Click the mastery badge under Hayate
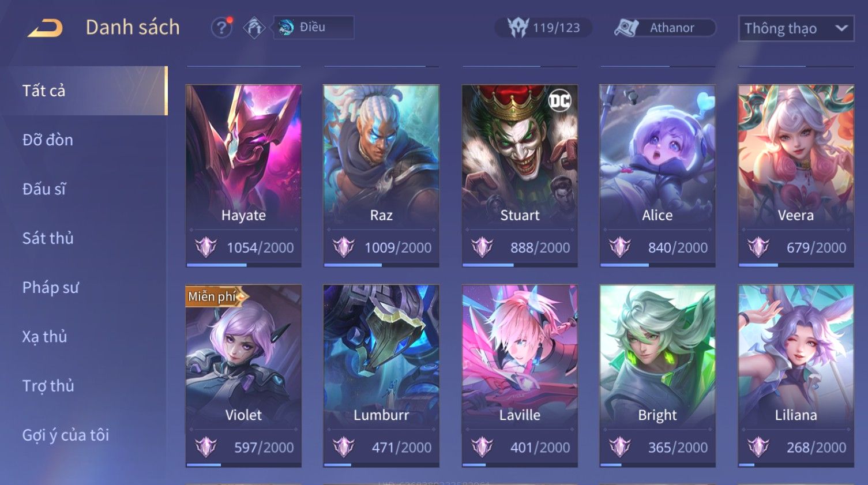Image resolution: width=868 pixels, height=485 pixels. click(x=206, y=247)
